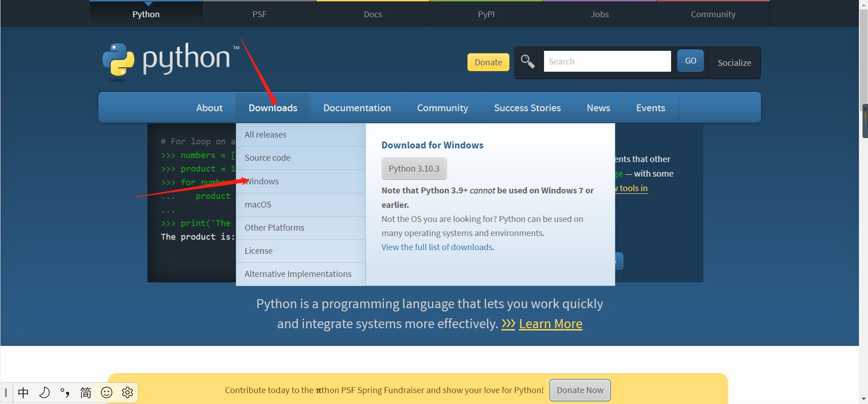Click the Donate Now button
868x404 pixels.
(580, 390)
